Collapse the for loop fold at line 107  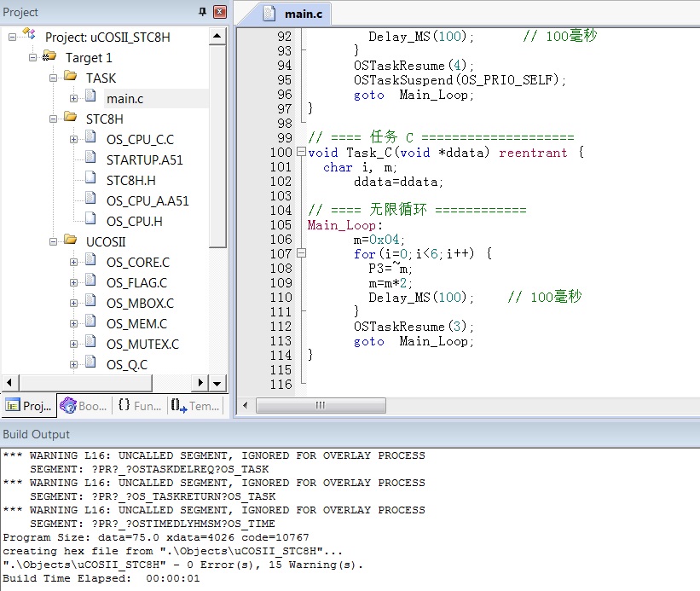click(x=301, y=253)
